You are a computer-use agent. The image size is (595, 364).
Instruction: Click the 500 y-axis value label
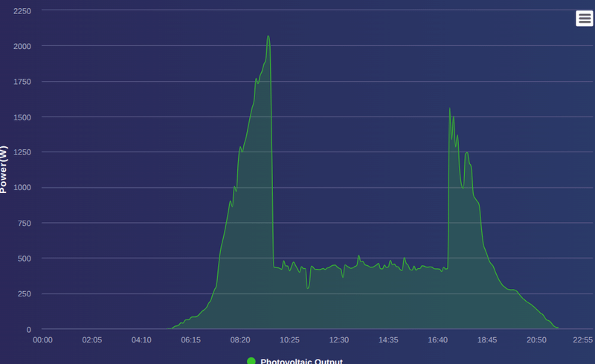pyautogui.click(x=25, y=259)
